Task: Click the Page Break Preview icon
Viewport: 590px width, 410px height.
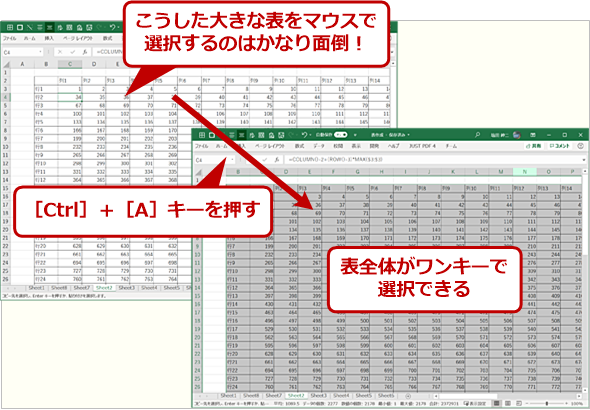Action: click(x=519, y=404)
